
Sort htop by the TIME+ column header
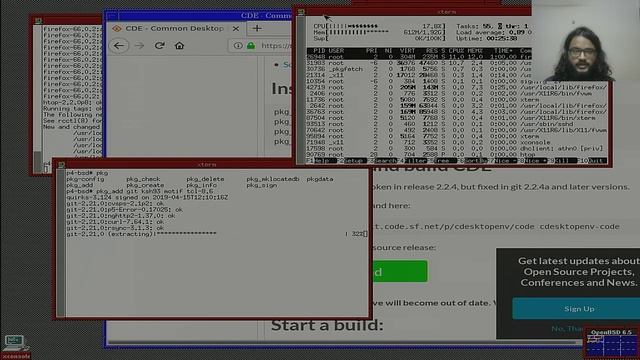click(503, 51)
